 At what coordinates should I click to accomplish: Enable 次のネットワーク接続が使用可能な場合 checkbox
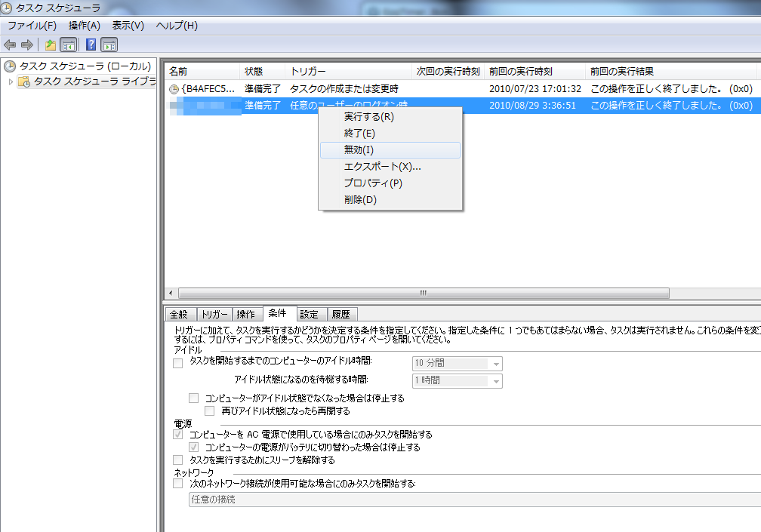pyautogui.click(x=178, y=484)
